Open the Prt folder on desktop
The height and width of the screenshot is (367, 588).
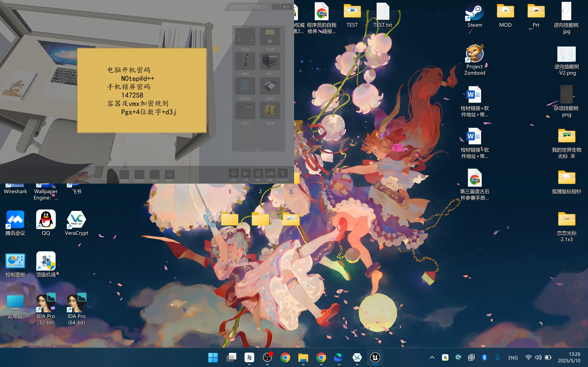pos(536,15)
